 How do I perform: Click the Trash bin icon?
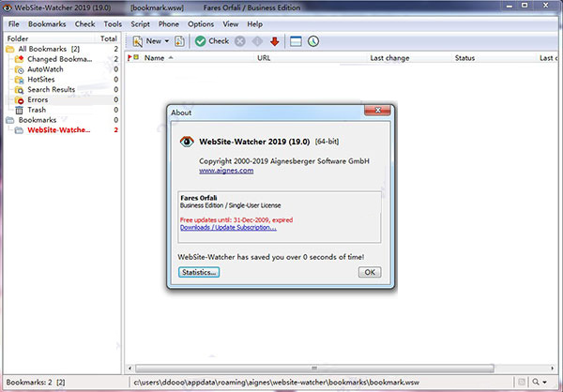pyautogui.click(x=19, y=110)
